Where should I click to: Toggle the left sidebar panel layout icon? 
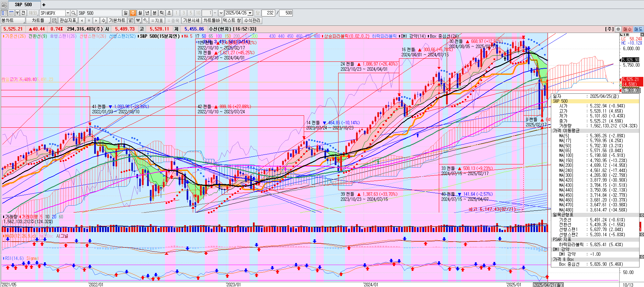tap(4, 13)
